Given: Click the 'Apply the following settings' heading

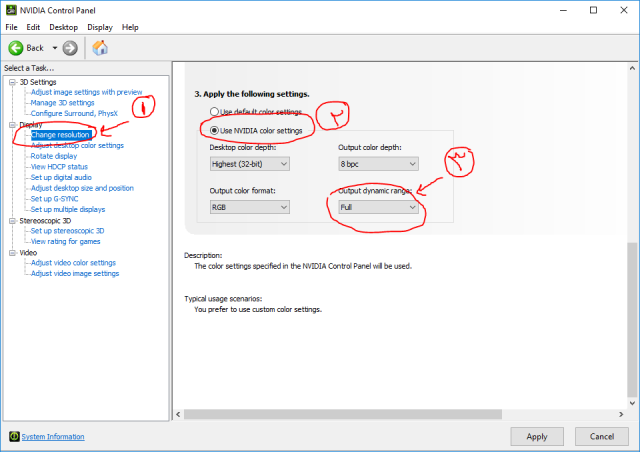Looking at the screenshot, I should coord(252,94).
